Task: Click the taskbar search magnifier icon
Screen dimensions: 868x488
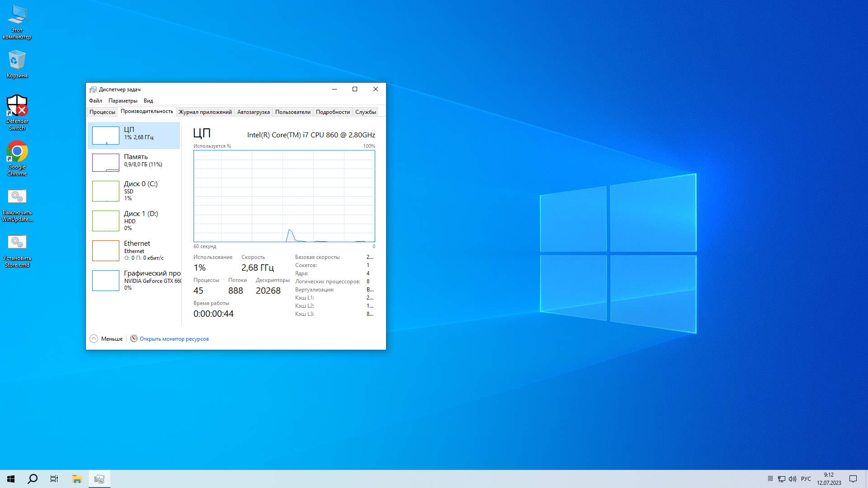Action: (x=33, y=479)
